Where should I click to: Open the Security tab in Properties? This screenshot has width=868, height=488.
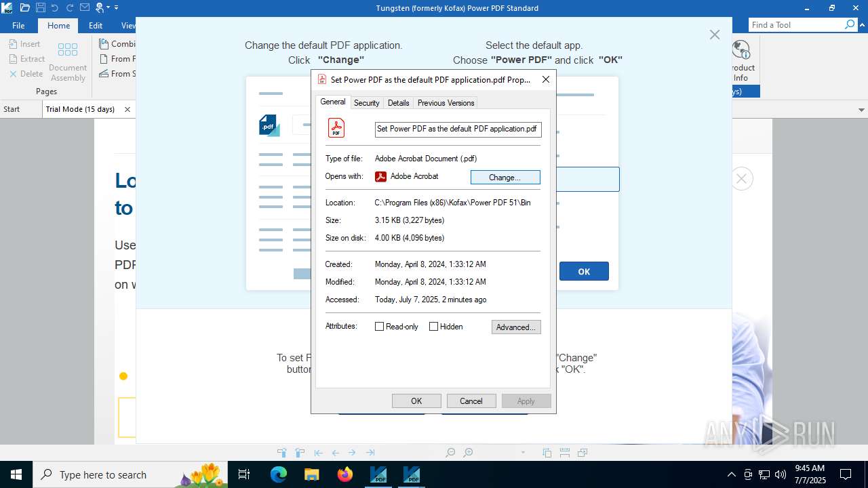(366, 103)
